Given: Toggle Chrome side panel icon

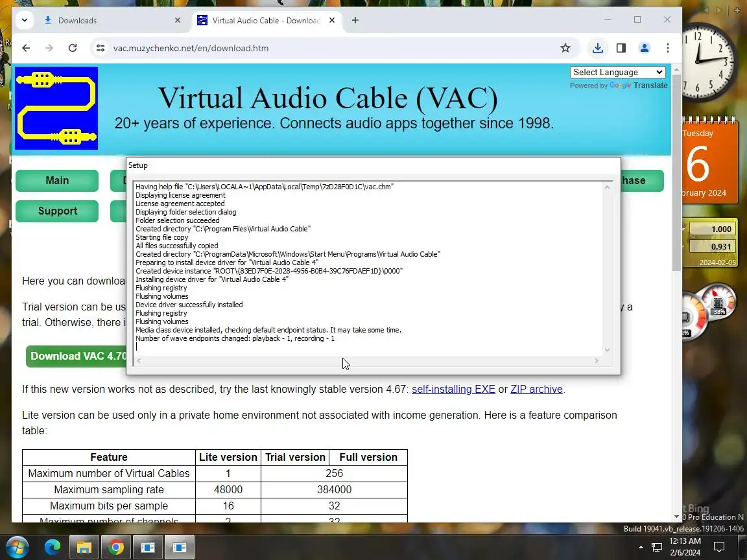Looking at the screenshot, I should point(621,48).
